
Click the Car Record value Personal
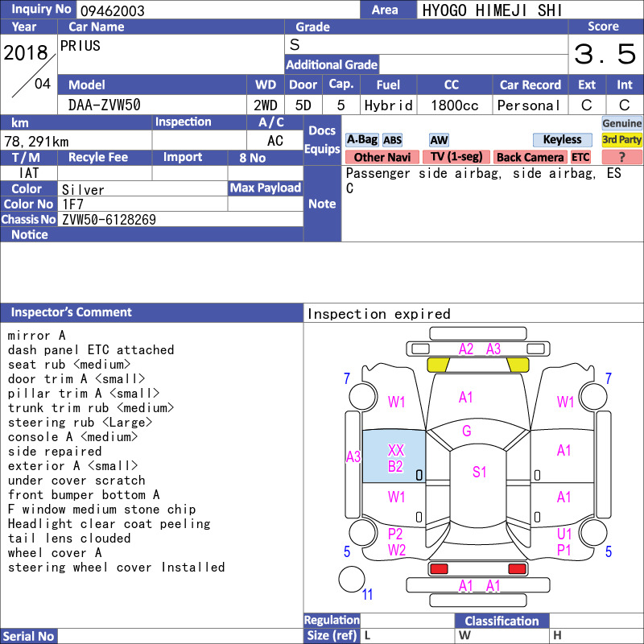click(x=529, y=105)
